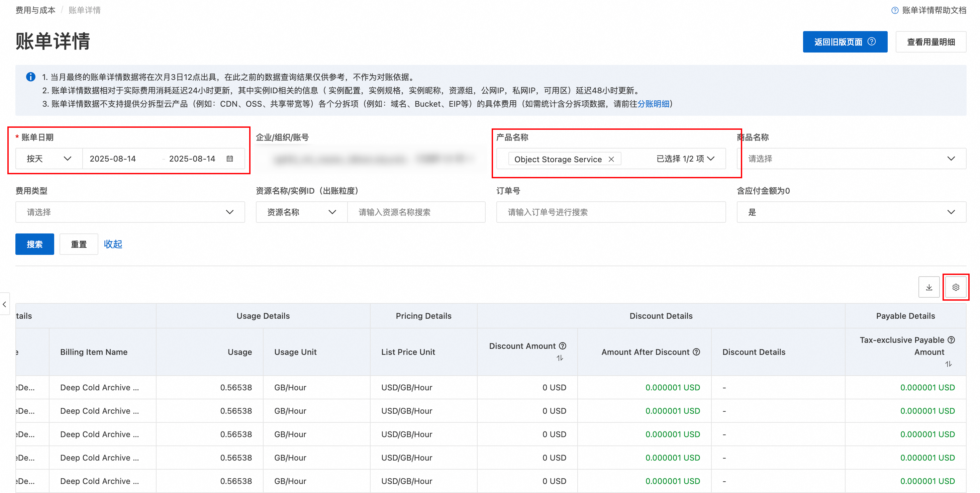
Task: Open the 费用类型 dropdown
Action: [130, 212]
